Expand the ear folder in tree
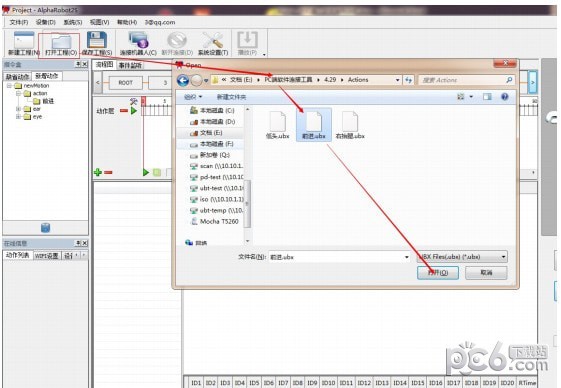Viewport: 561px width, 388px height. (x=18, y=108)
